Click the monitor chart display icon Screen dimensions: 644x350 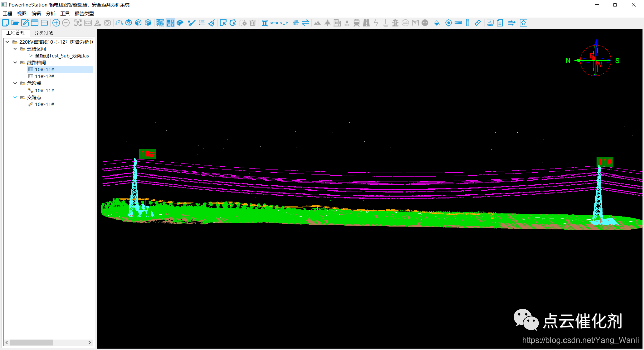(x=490, y=23)
